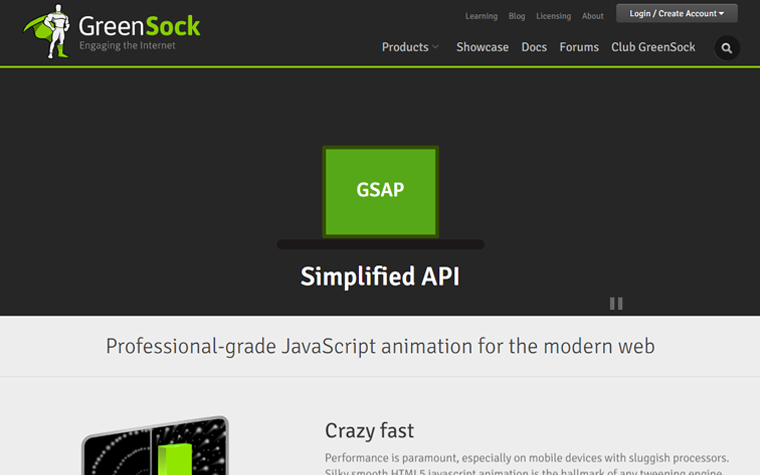Open the Login / Create Account dropdown
The height and width of the screenshot is (475, 760).
677,14
